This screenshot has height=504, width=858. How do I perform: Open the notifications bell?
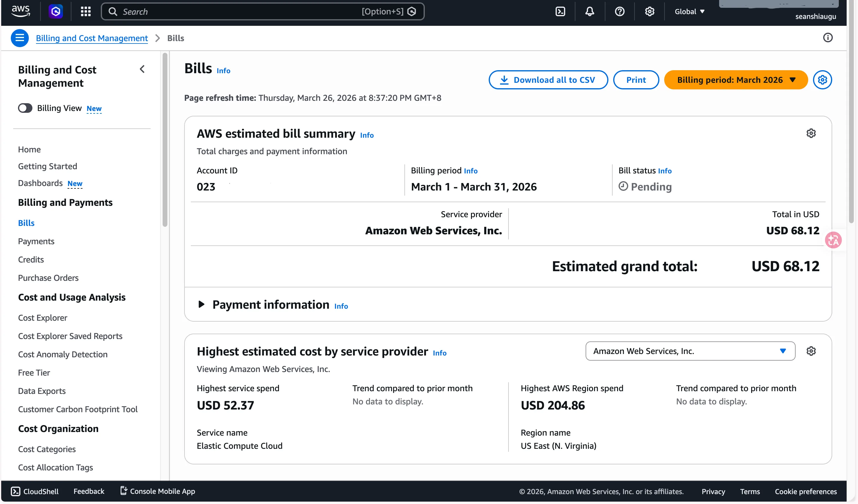tap(590, 12)
